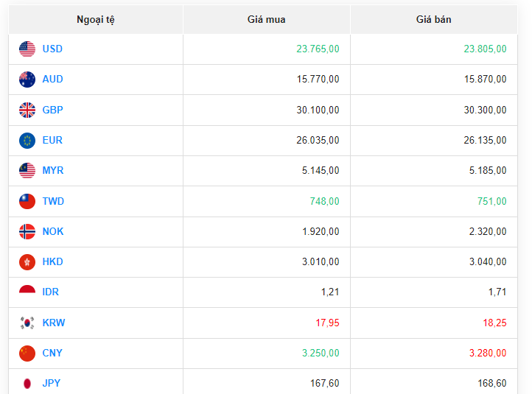Click the Malaysia flag icon

pos(27,171)
